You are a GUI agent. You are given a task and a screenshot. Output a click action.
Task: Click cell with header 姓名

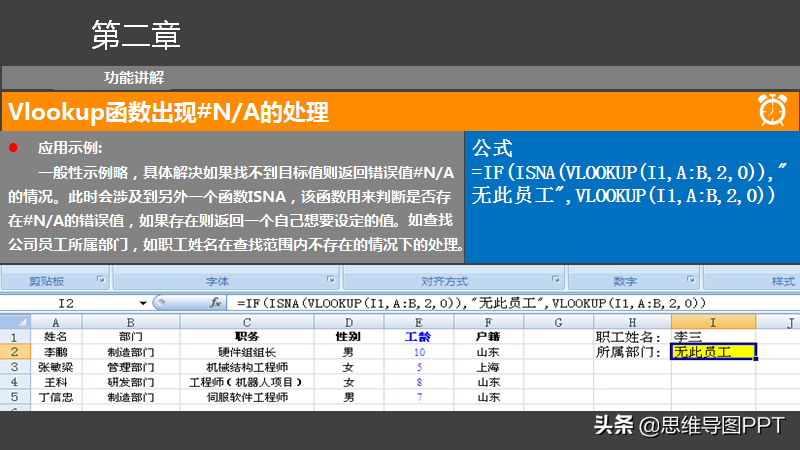[x=56, y=337]
